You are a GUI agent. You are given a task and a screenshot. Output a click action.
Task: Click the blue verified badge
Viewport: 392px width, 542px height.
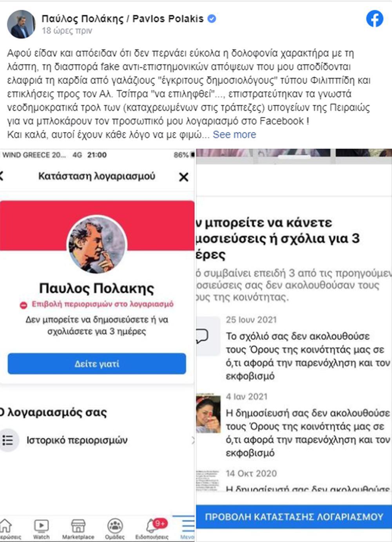[212, 18]
